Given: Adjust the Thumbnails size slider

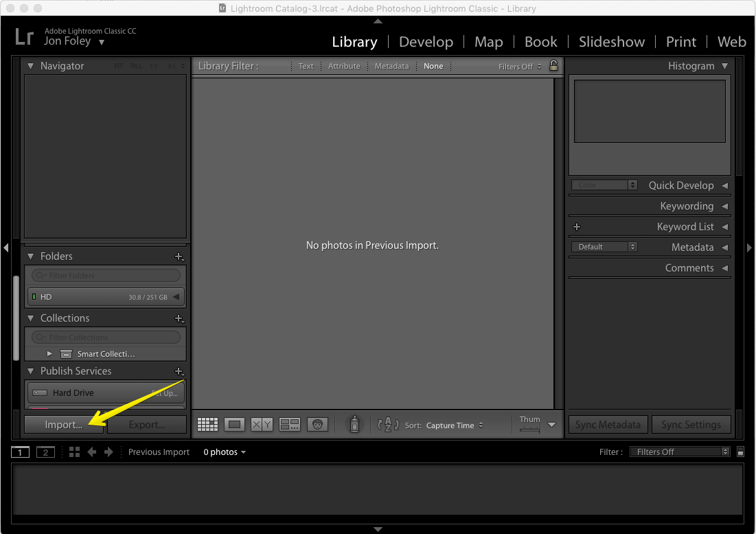Looking at the screenshot, I should [529, 429].
